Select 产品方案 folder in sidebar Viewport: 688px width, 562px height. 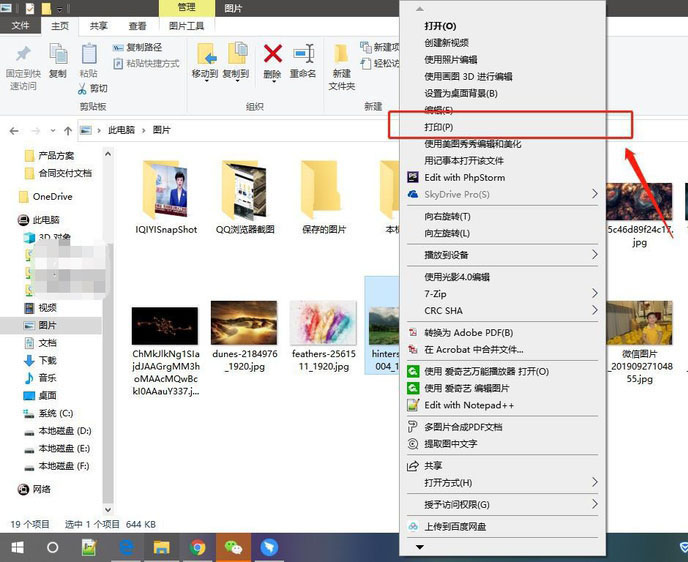(56, 156)
